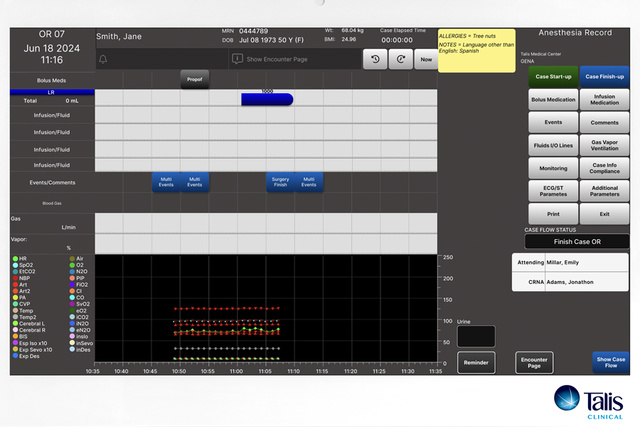Click the Case Elapsed Time 00:00:00
This screenshot has height=427, width=640.
(397, 40)
